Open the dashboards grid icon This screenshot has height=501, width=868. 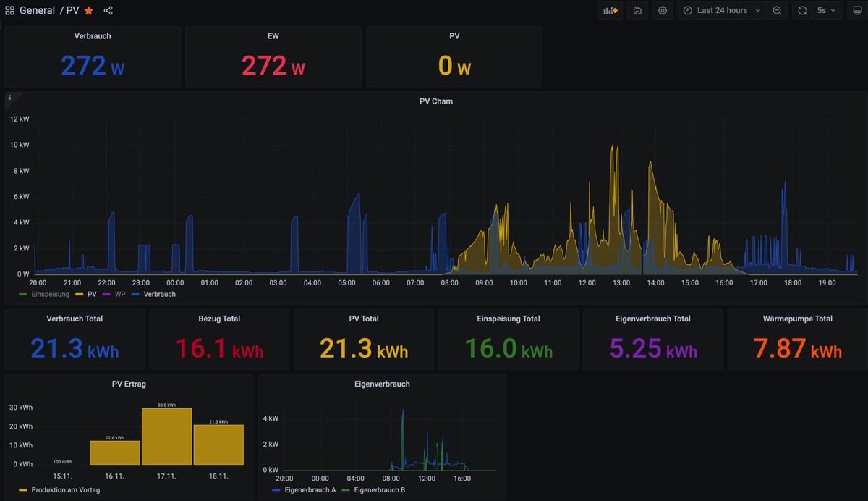point(9,11)
